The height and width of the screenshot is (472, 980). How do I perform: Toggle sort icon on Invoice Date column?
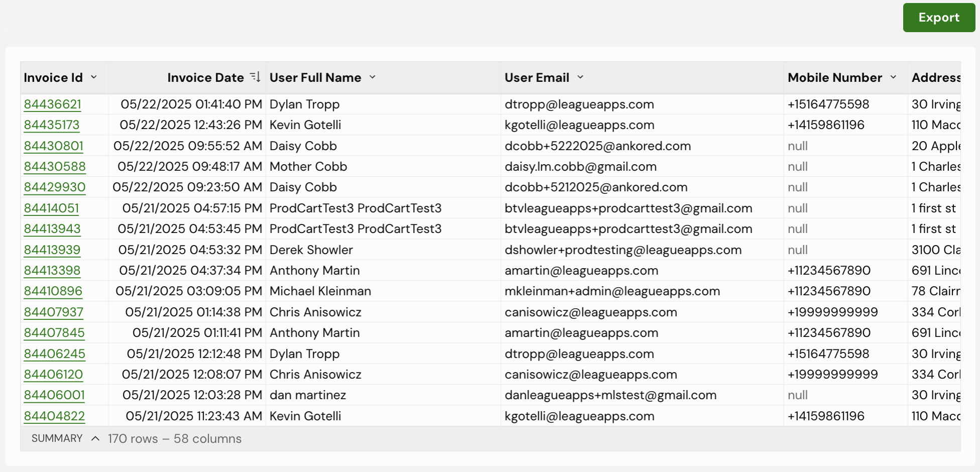pos(255,77)
